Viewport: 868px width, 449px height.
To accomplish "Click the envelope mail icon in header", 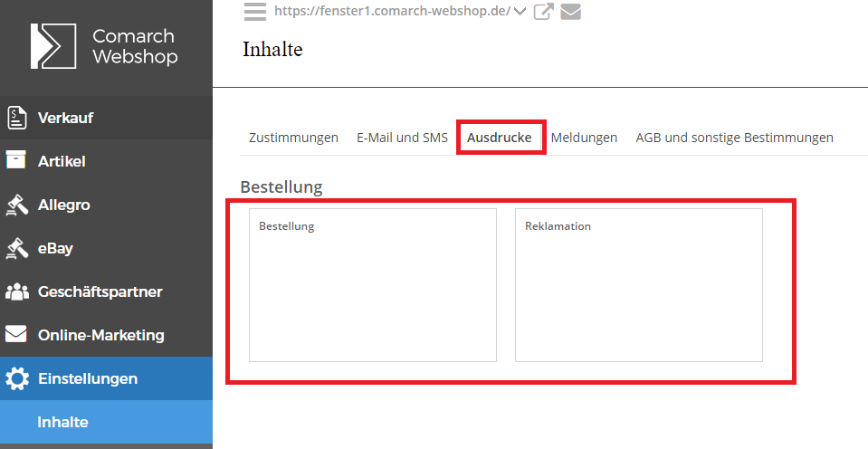I will pyautogui.click(x=570, y=12).
